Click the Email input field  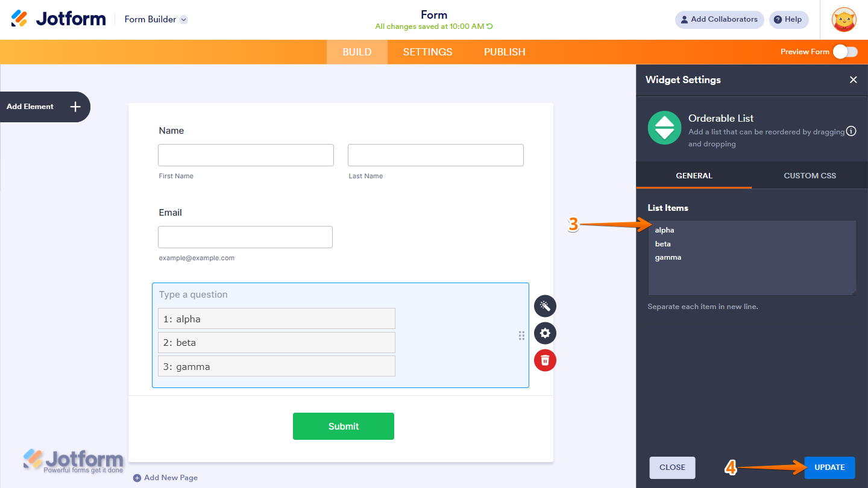pos(245,237)
